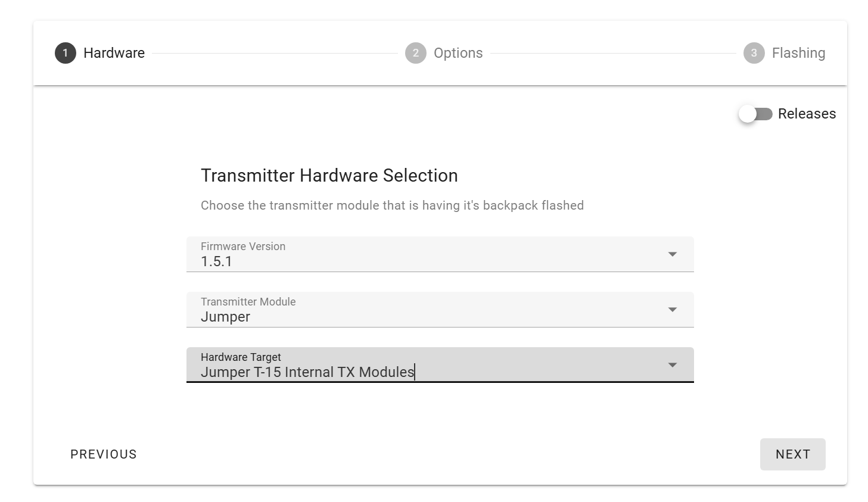
Task: Click the Releases toggle label
Action: pyautogui.click(x=807, y=114)
